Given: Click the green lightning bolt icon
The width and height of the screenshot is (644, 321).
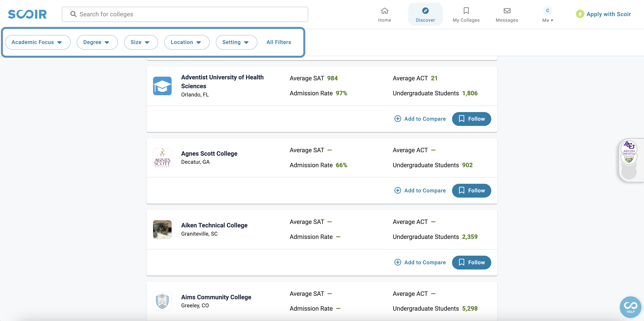Looking at the screenshot, I should tap(580, 14).
